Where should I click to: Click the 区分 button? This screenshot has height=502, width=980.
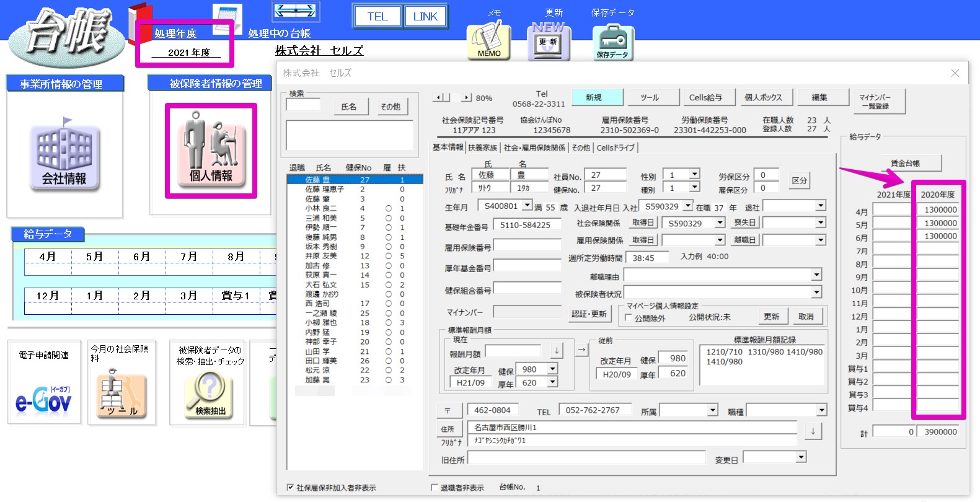799,180
